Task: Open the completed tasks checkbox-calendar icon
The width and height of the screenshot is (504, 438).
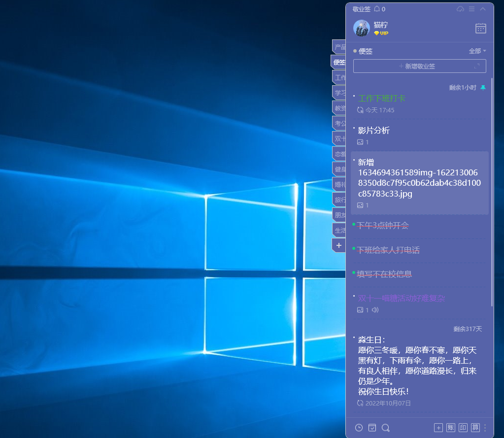Action: (372, 428)
